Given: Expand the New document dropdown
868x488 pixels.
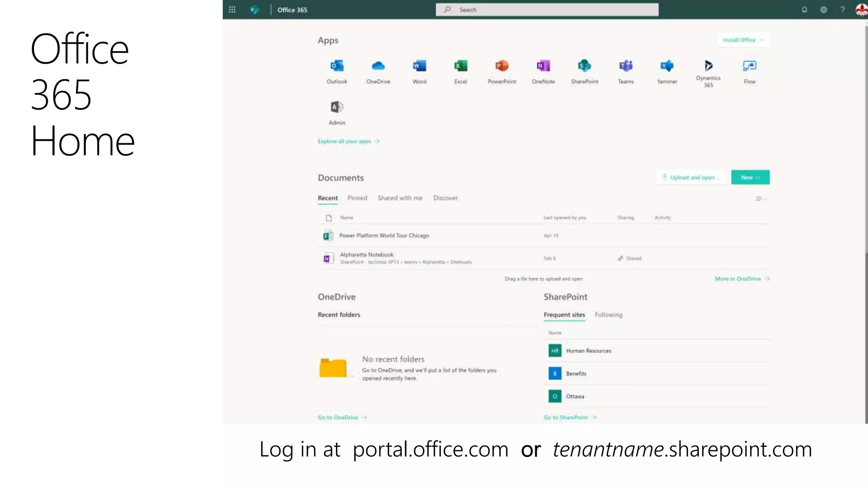Looking at the screenshot, I should click(750, 177).
